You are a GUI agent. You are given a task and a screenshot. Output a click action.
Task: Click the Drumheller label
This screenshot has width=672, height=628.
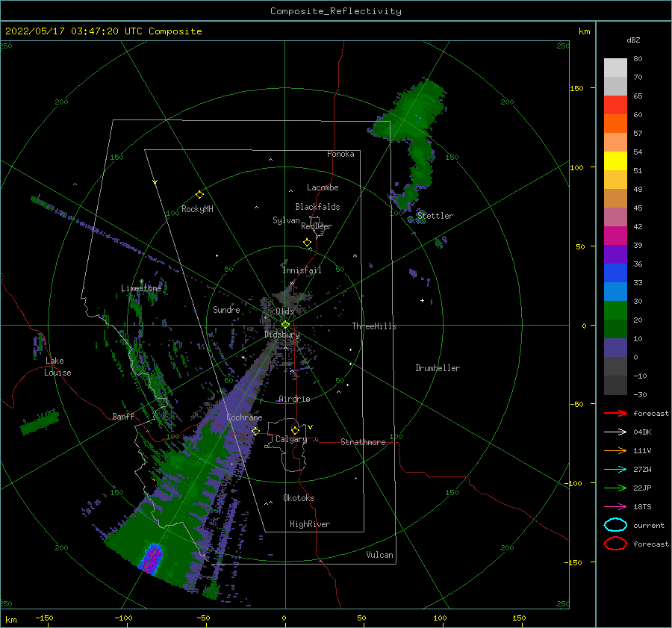[438, 368]
